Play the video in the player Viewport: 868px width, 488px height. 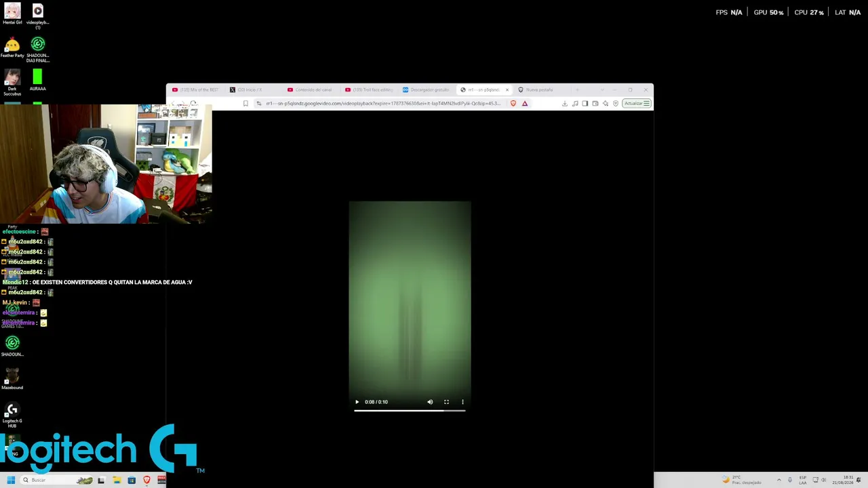point(357,402)
